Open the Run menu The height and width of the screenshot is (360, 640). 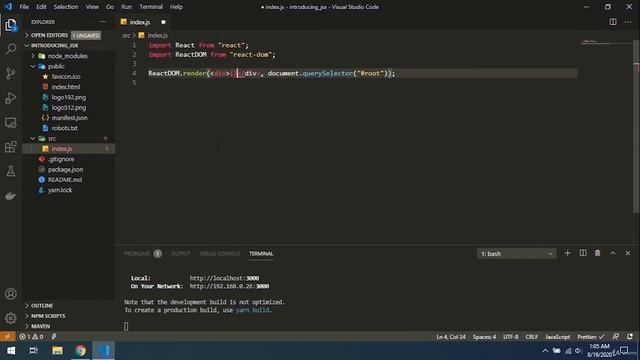127,7
